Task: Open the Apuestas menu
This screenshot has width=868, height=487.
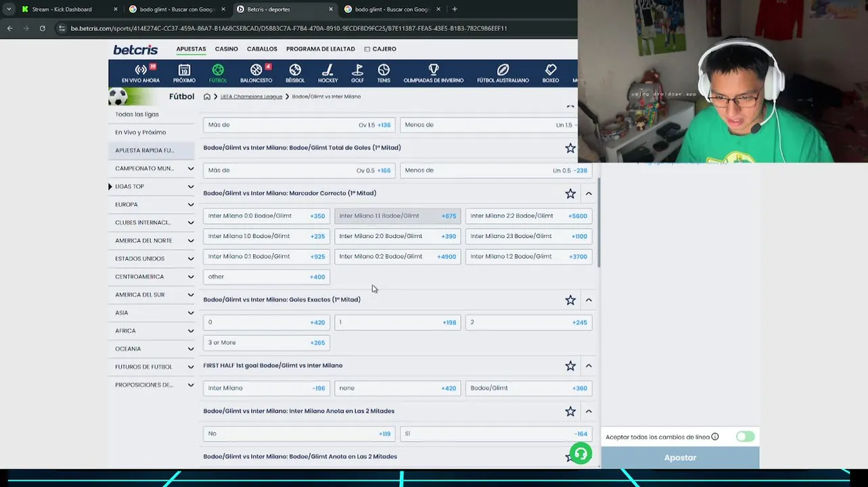Action: [x=191, y=49]
